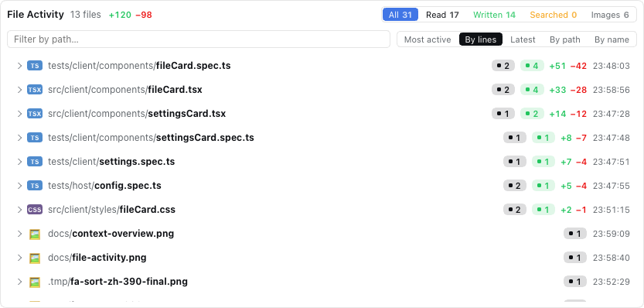Click TS icon for config.spec.ts
Image resolution: width=644 pixels, height=308 pixels.
[x=35, y=186]
